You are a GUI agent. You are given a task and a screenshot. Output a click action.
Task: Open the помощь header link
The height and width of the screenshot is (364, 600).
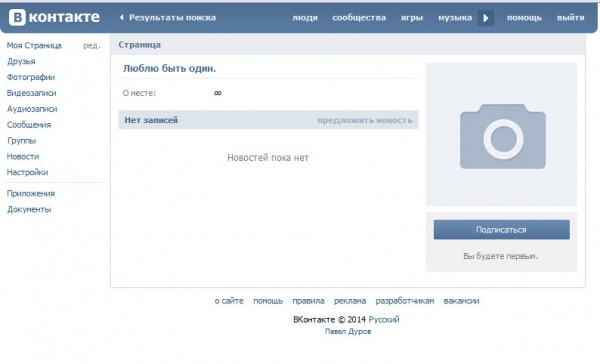(524, 18)
